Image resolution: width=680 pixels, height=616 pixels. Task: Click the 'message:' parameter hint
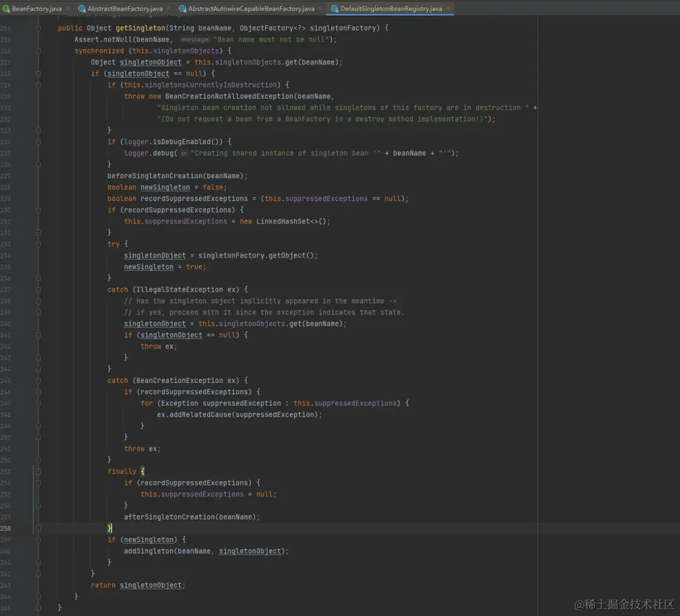pos(195,40)
